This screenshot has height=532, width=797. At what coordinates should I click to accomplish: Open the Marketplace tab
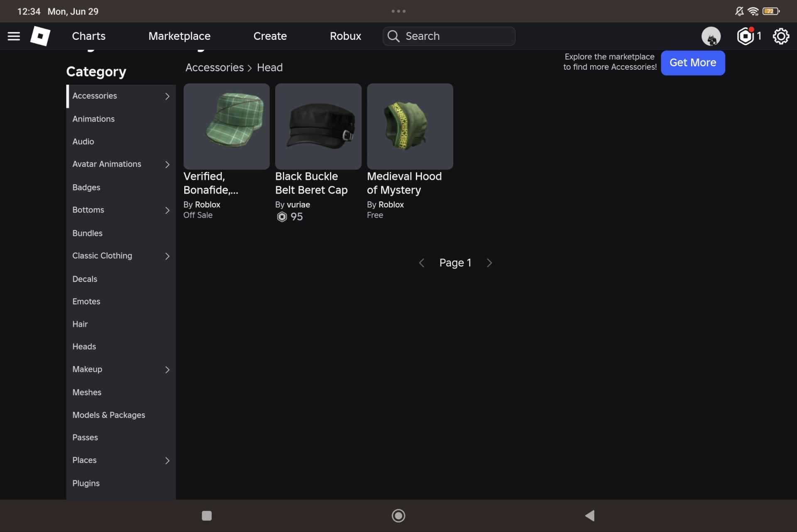(x=179, y=36)
